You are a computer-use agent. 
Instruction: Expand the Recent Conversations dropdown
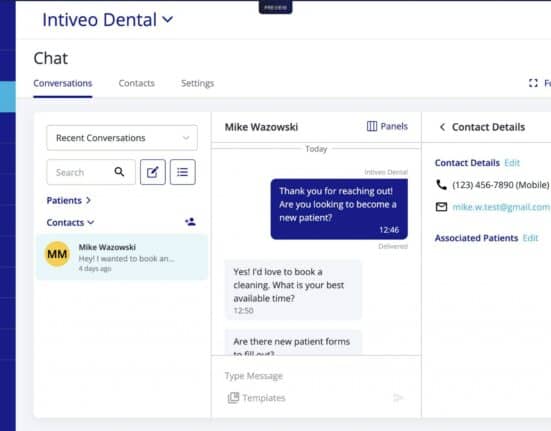point(122,138)
